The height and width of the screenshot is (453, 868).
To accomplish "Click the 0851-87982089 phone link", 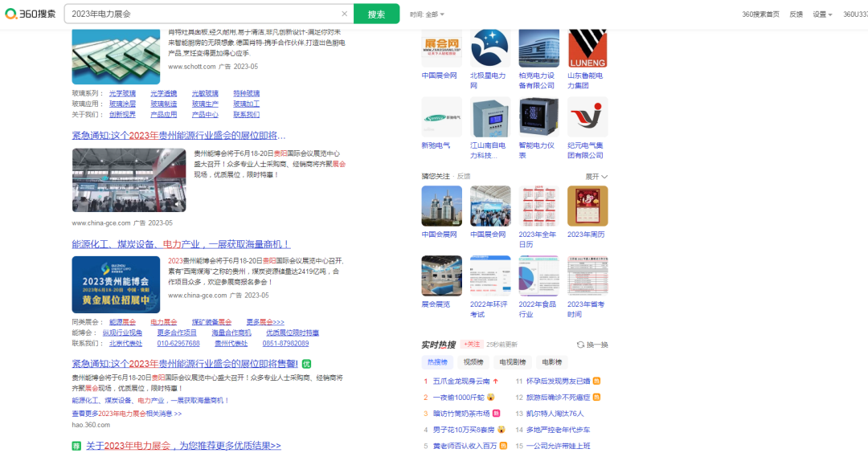I will pos(285,344).
